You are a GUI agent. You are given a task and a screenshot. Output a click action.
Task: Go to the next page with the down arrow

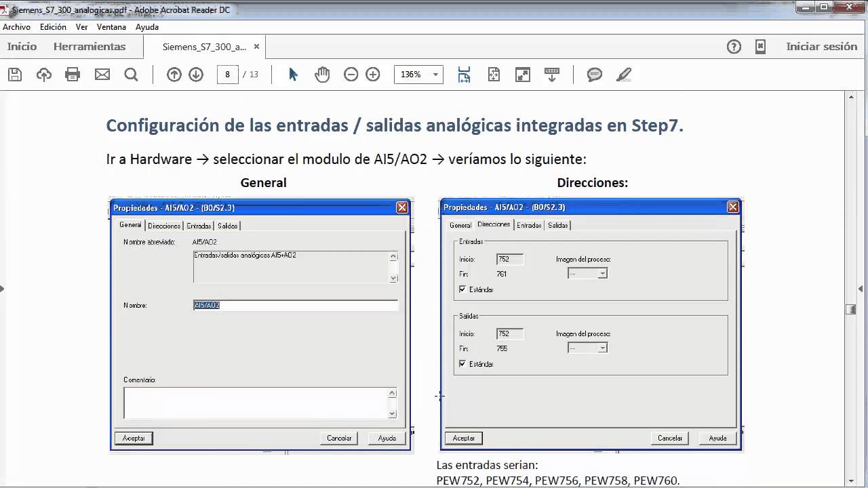point(196,75)
